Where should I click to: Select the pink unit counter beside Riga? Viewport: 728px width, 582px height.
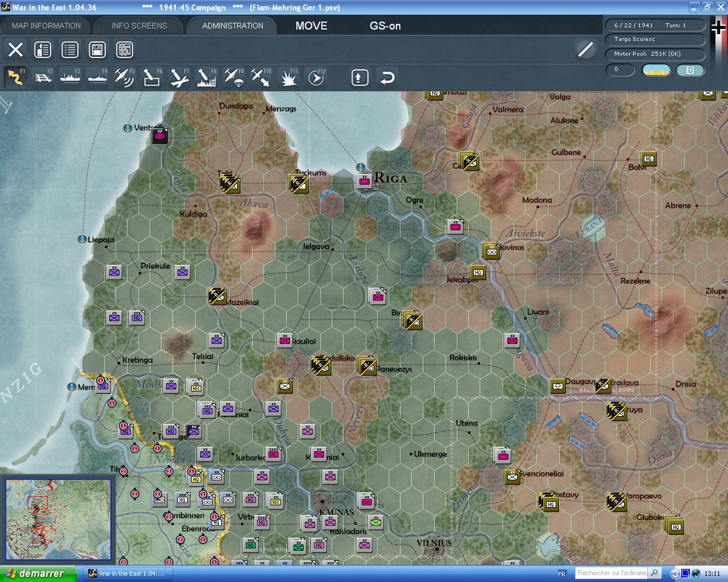(x=365, y=181)
